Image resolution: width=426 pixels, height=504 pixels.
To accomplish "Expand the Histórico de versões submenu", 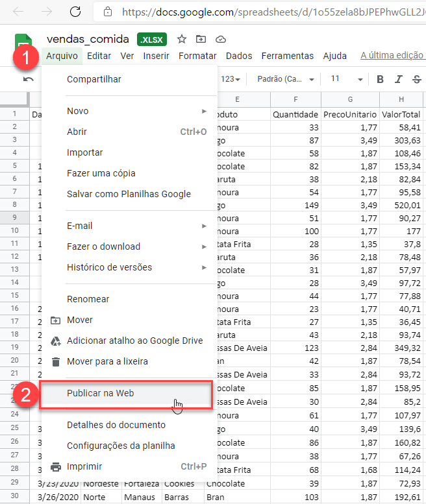I will coord(204,267).
